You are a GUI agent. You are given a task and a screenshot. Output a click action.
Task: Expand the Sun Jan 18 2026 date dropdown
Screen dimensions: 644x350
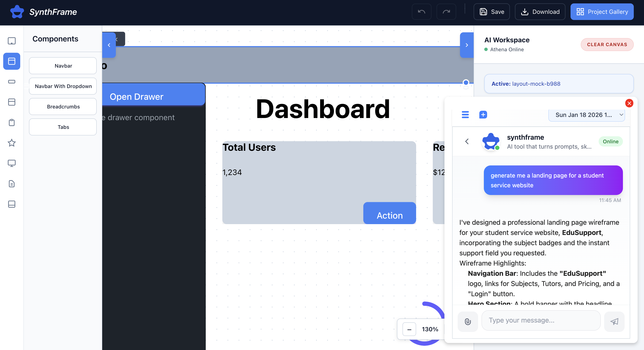pyautogui.click(x=586, y=115)
